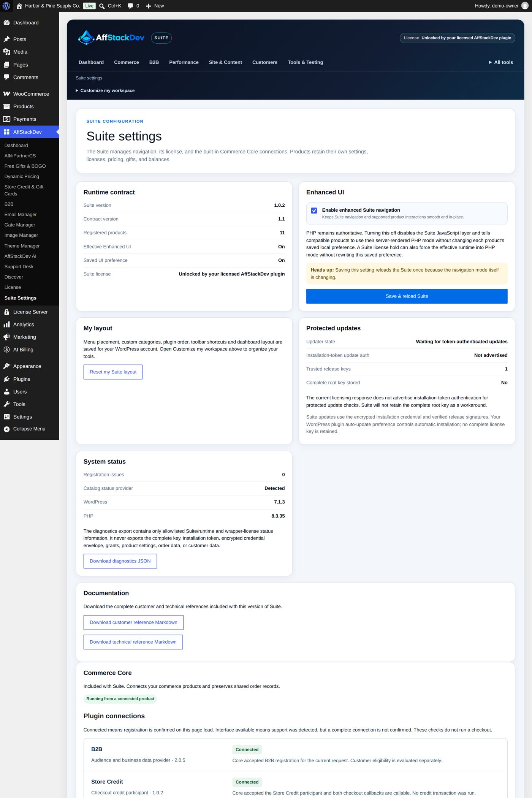The image size is (532, 798).
Task: Click Reset my Suite layout button
Action: point(113,372)
